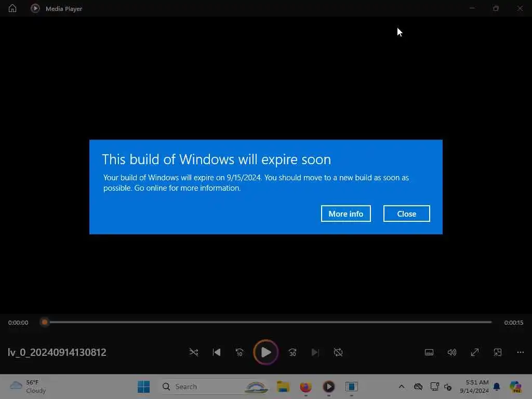The height and width of the screenshot is (399, 532).
Task: Close the Media Player window
Action: [520, 8]
